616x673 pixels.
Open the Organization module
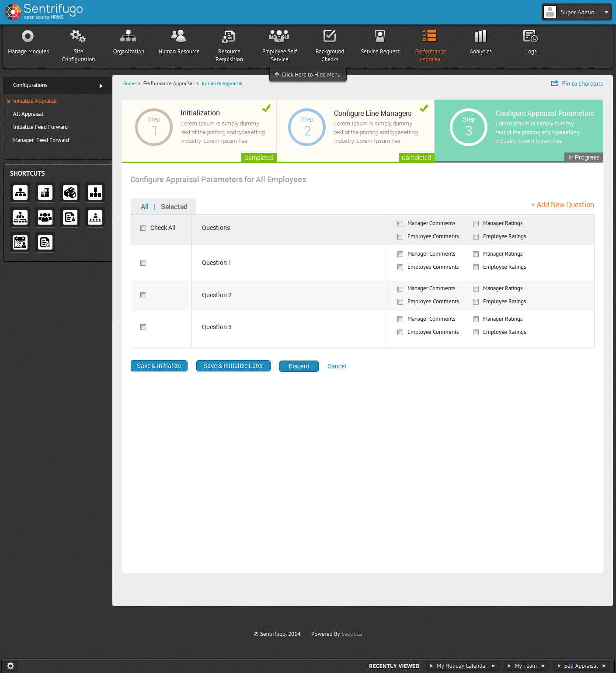(129, 42)
